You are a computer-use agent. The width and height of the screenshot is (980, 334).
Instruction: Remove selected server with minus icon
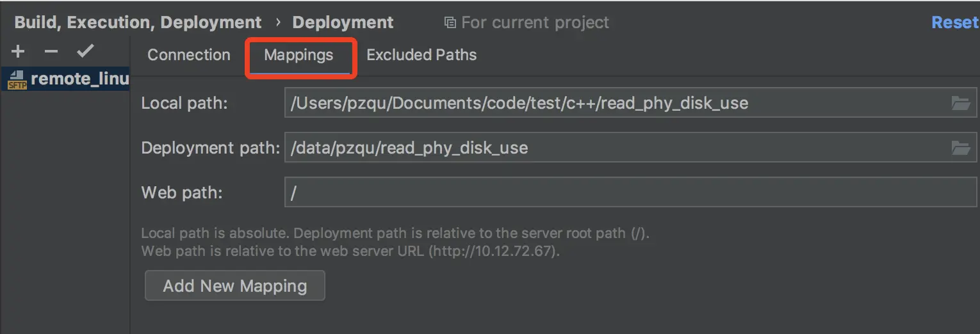tap(51, 52)
